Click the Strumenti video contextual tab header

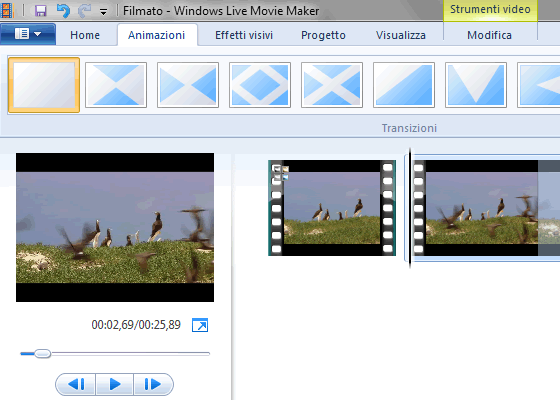[x=490, y=9]
